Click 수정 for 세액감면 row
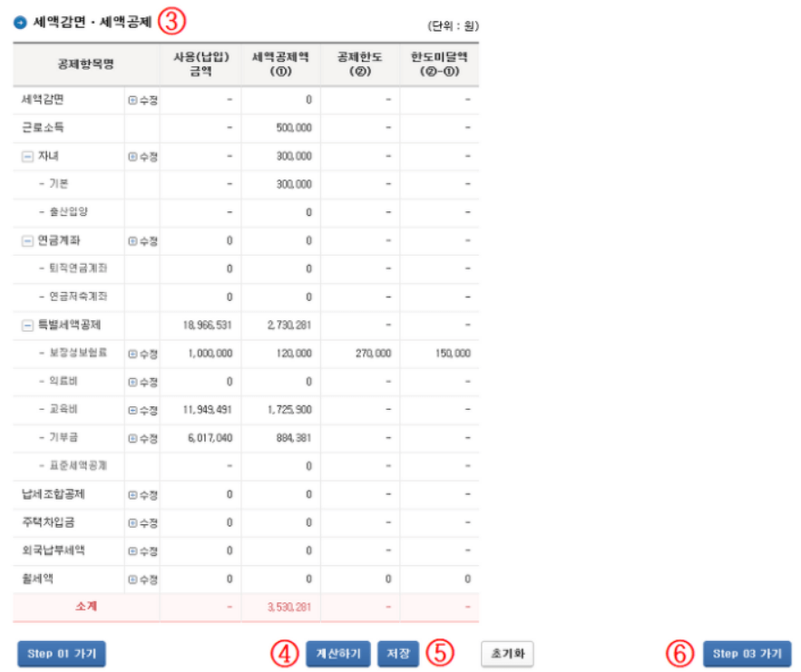The image size is (801, 672). click(x=143, y=101)
